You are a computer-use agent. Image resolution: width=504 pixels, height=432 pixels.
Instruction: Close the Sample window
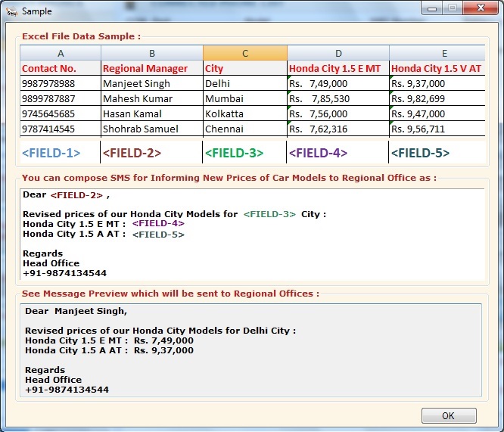point(481,8)
